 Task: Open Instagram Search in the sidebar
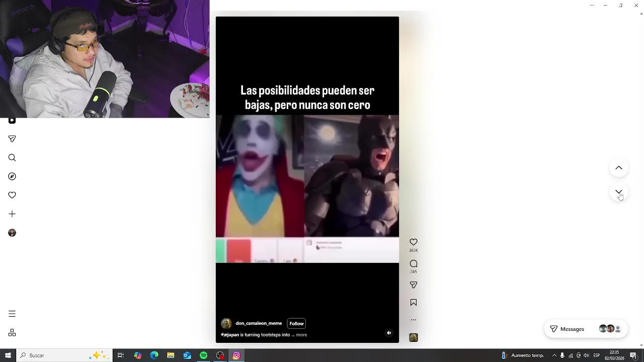pos(12,158)
